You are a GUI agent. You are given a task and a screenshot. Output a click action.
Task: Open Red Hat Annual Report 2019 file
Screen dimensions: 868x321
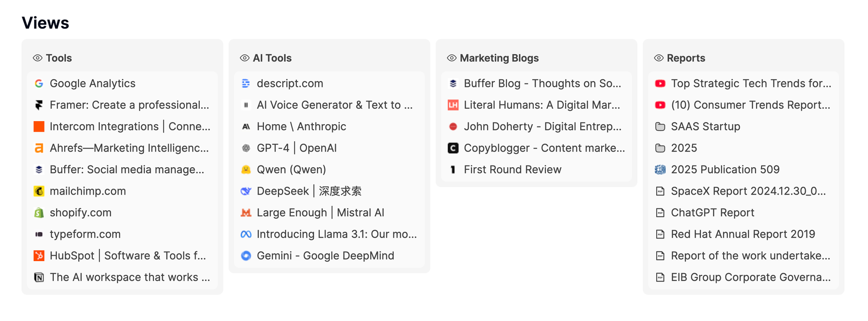[743, 235]
